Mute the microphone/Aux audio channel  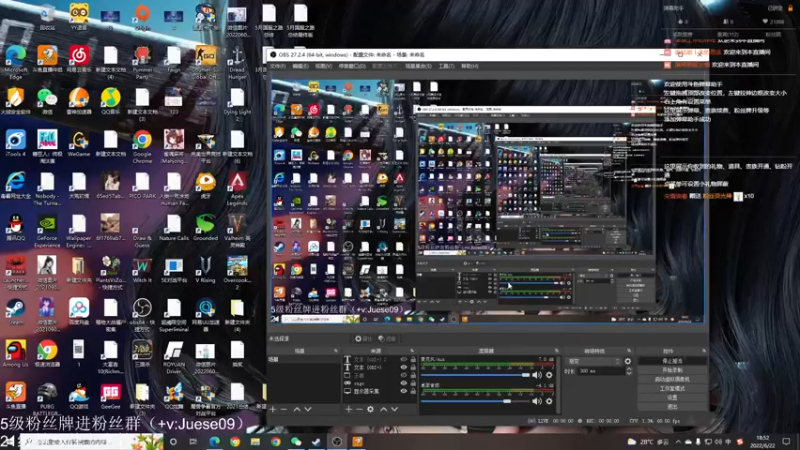[x=537, y=375]
